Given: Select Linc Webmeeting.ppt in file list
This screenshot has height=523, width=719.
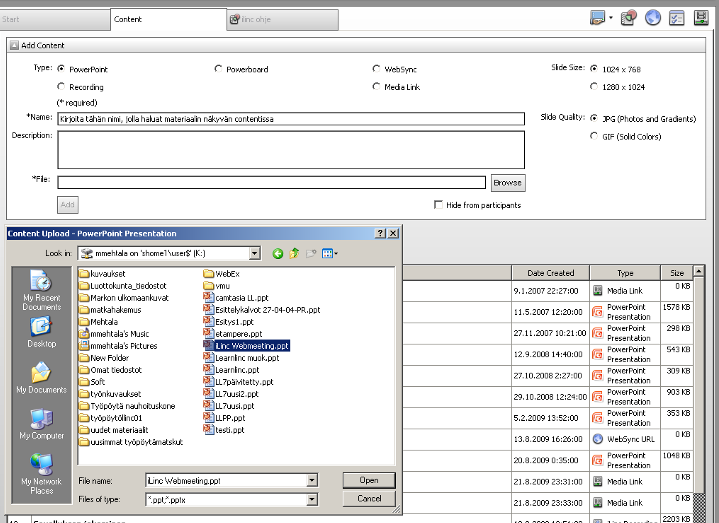Looking at the screenshot, I should click(247, 346).
